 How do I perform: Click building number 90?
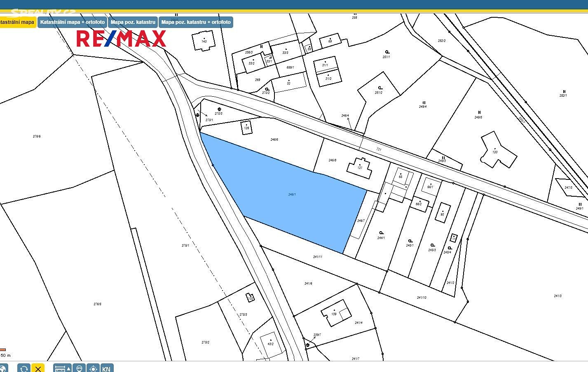[443, 214]
